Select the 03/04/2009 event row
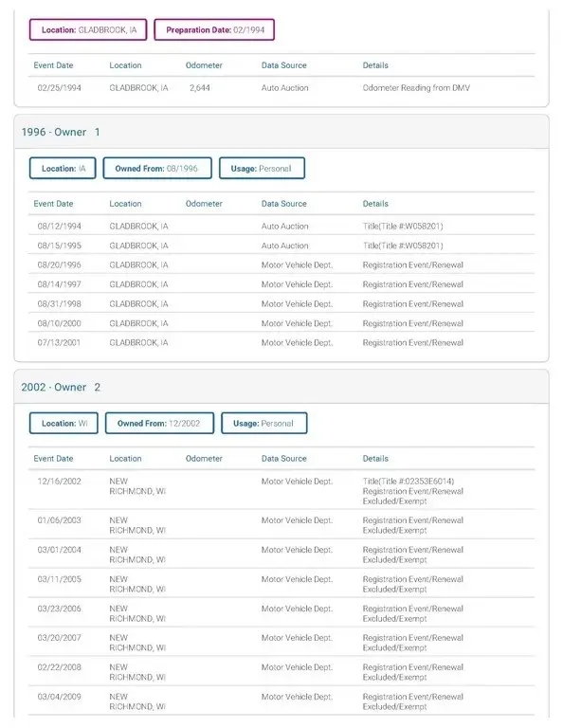 coord(281,701)
